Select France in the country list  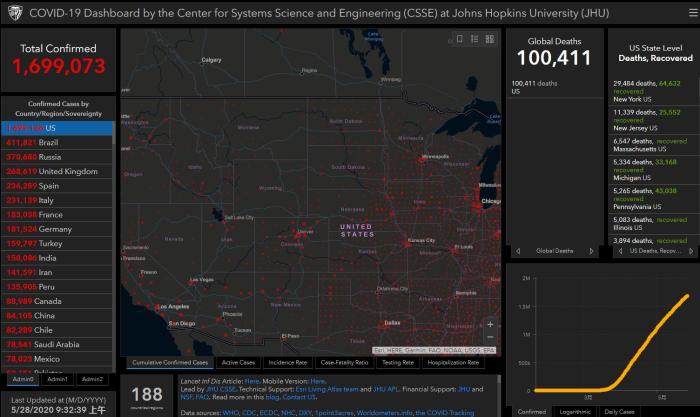coord(57,215)
